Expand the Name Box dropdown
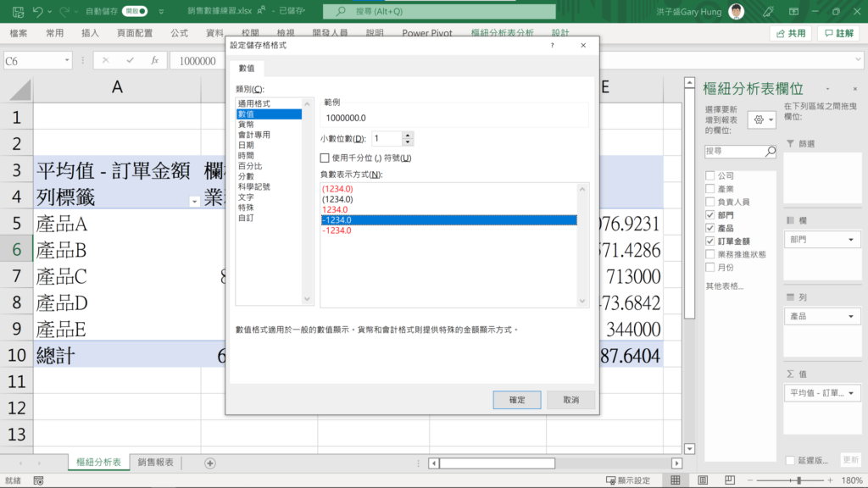The width and height of the screenshot is (868, 488). [x=67, y=60]
